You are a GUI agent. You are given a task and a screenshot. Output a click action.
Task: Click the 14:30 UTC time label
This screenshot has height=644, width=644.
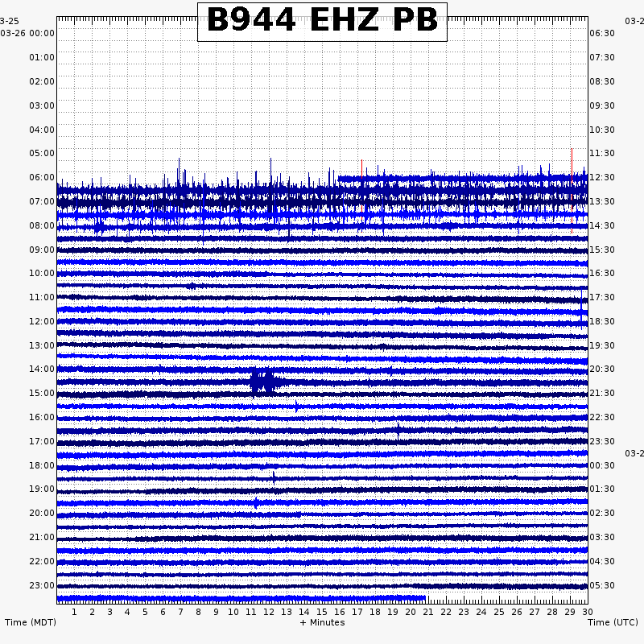click(602, 225)
